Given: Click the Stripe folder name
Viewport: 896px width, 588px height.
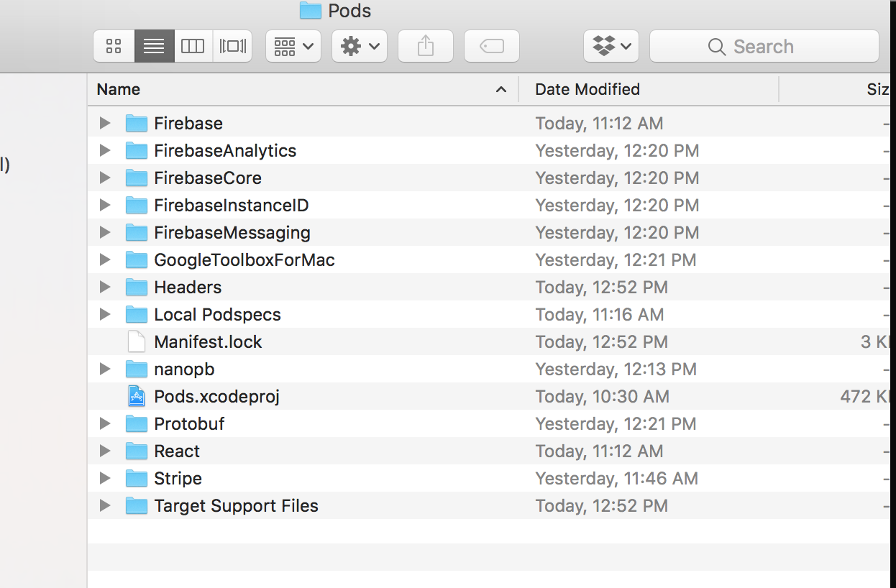Looking at the screenshot, I should coord(178,478).
